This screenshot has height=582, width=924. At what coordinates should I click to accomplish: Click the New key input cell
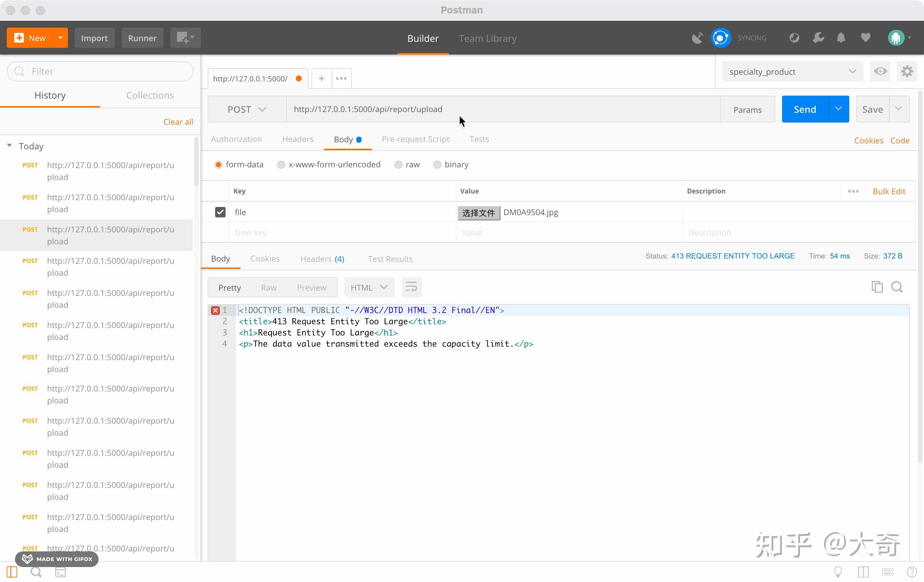pyautogui.click(x=342, y=232)
